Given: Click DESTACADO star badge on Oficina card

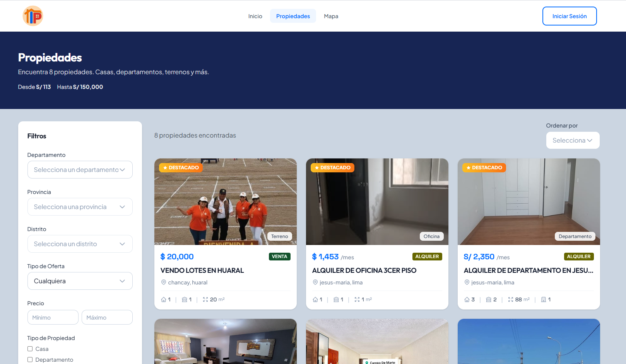Looking at the screenshot, I should pyautogui.click(x=332, y=168).
